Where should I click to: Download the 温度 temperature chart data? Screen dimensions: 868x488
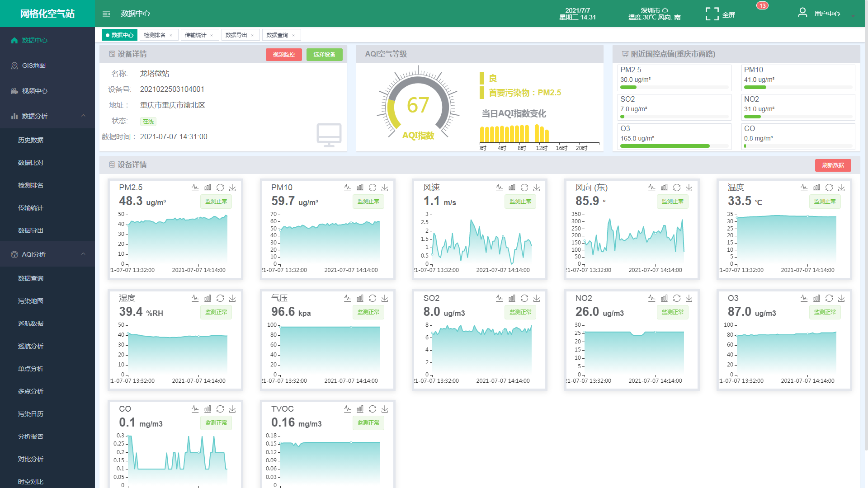[841, 188]
